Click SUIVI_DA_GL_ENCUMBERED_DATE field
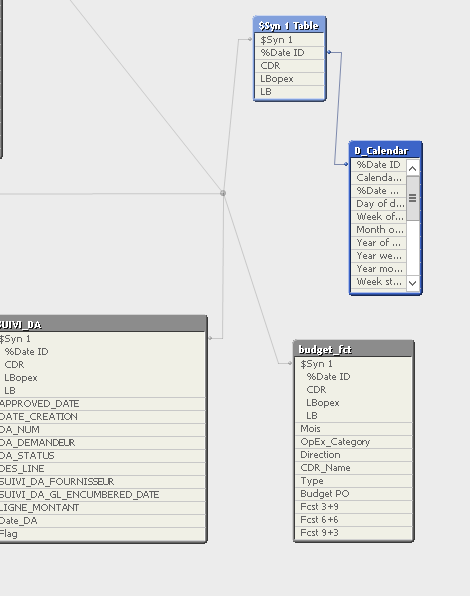Screen dimensions: 470x596 tap(103, 495)
